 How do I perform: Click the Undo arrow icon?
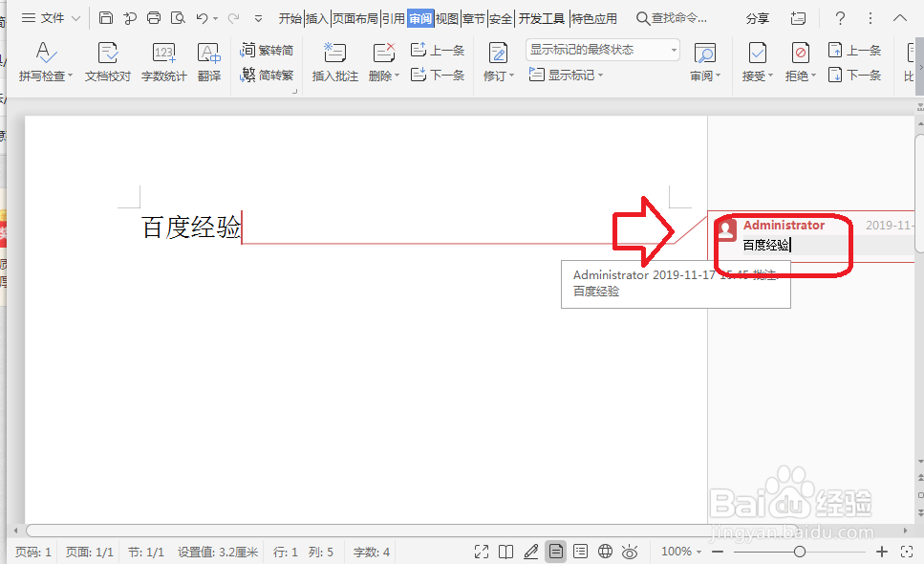click(x=203, y=18)
